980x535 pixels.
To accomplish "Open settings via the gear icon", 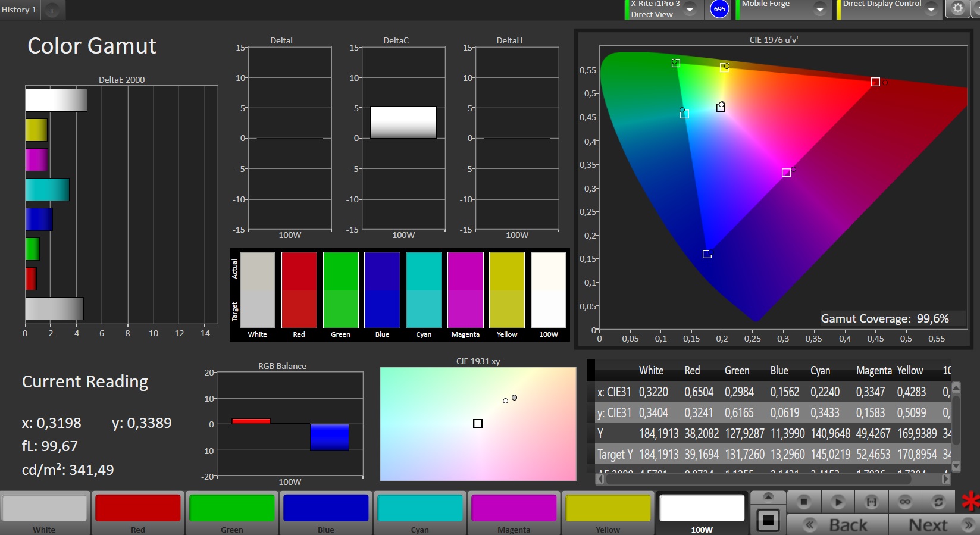I will 957,9.
